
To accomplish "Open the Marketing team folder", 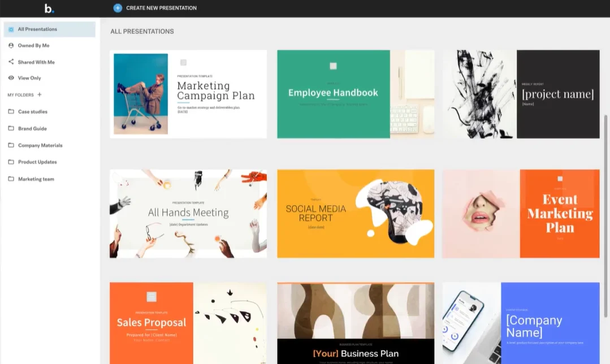I will [36, 179].
